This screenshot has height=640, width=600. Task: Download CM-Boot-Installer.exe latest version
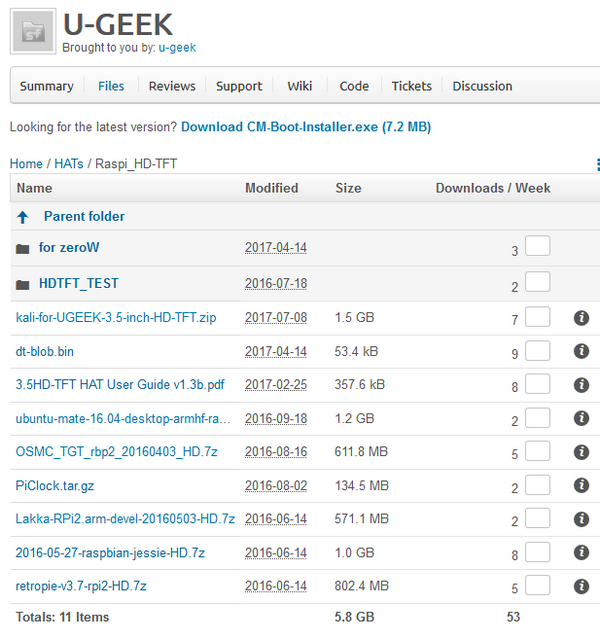point(306,127)
